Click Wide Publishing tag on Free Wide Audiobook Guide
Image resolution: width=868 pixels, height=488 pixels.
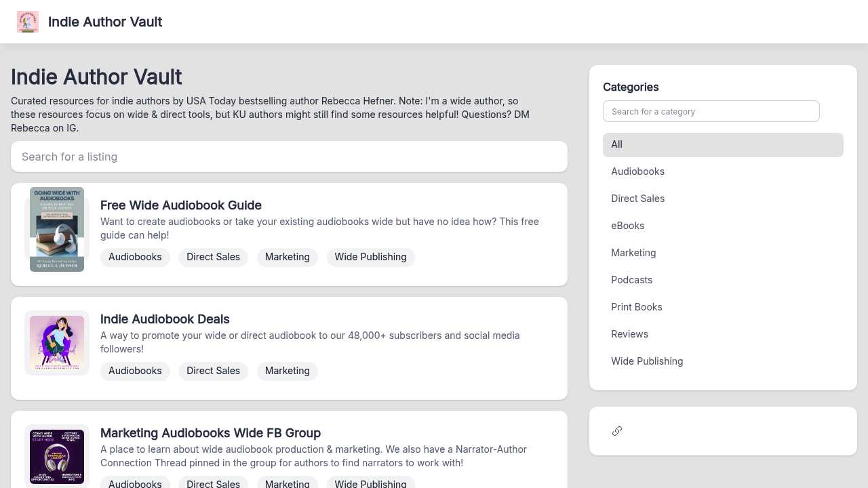[370, 257]
